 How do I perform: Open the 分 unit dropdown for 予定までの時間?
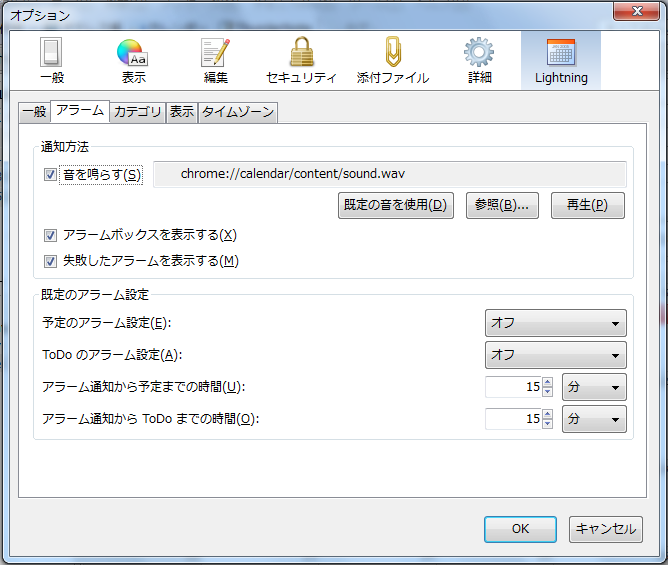594,387
